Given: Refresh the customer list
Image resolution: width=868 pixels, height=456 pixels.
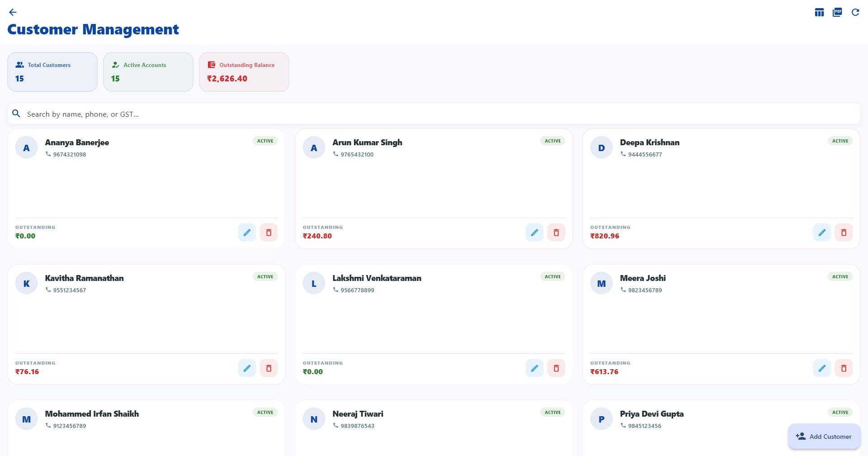Looking at the screenshot, I should [855, 12].
